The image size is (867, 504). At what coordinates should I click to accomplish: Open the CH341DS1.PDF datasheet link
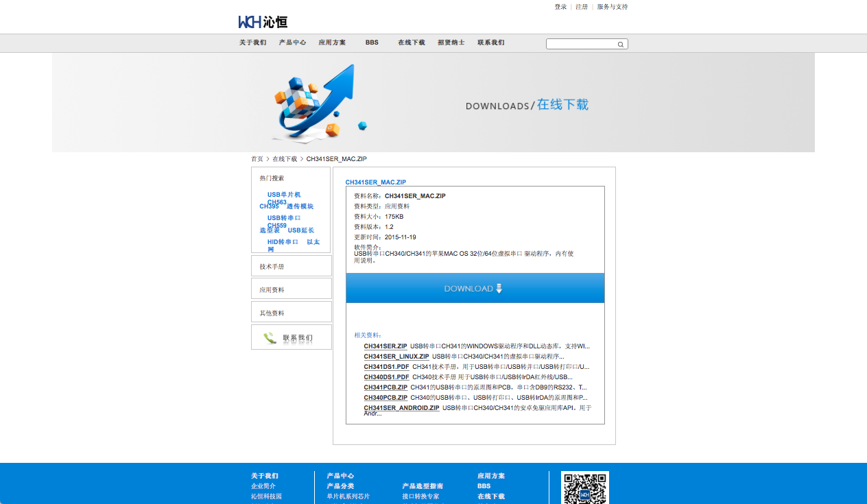[386, 367]
